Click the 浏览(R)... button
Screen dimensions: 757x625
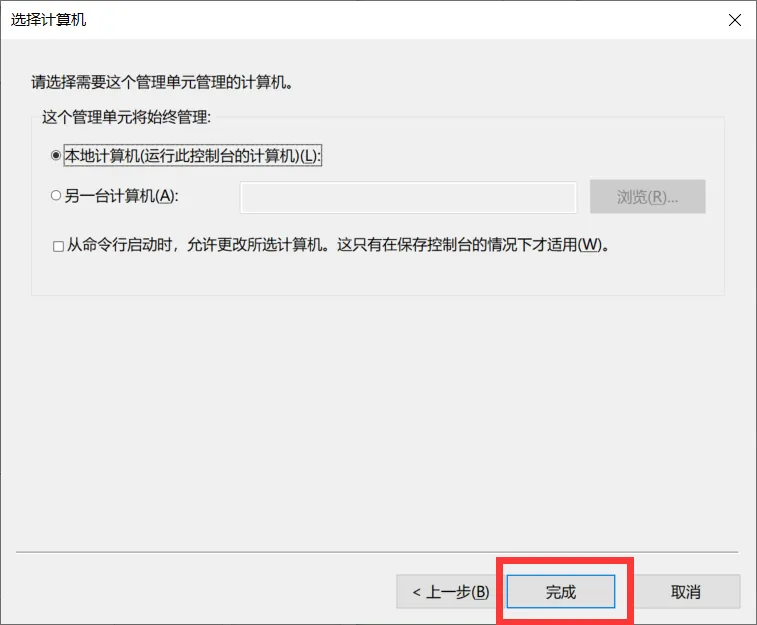point(647,196)
